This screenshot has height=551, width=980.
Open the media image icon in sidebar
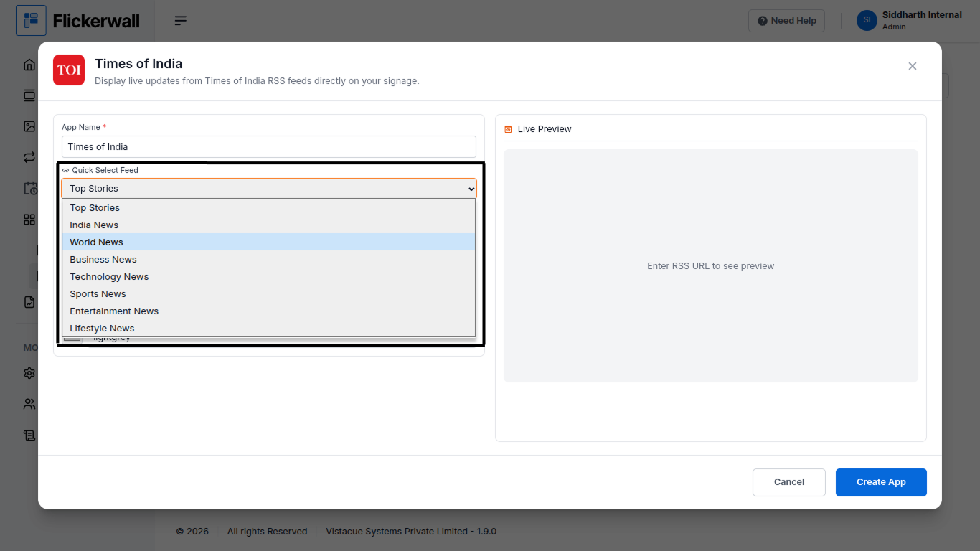click(29, 126)
